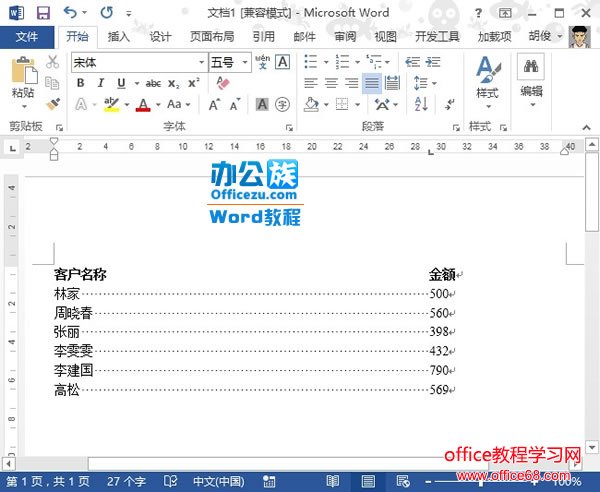Center the paragraph text
Image resolution: width=600 pixels, height=492 pixels.
click(x=331, y=83)
